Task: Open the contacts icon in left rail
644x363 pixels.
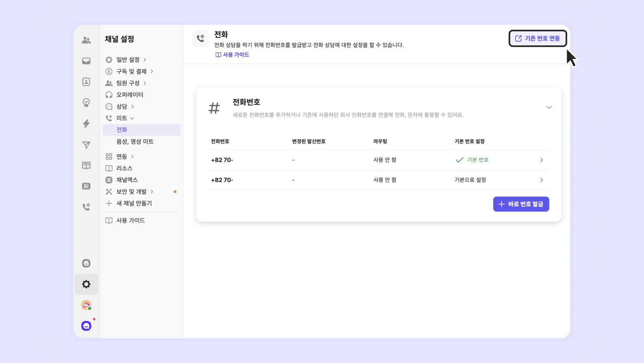Action: [86, 82]
